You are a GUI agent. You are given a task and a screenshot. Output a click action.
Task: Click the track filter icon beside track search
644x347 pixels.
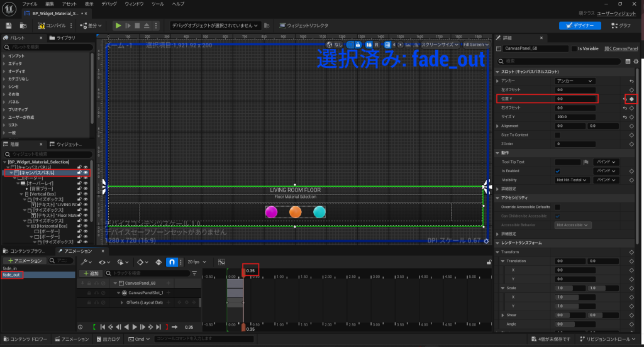(x=194, y=273)
